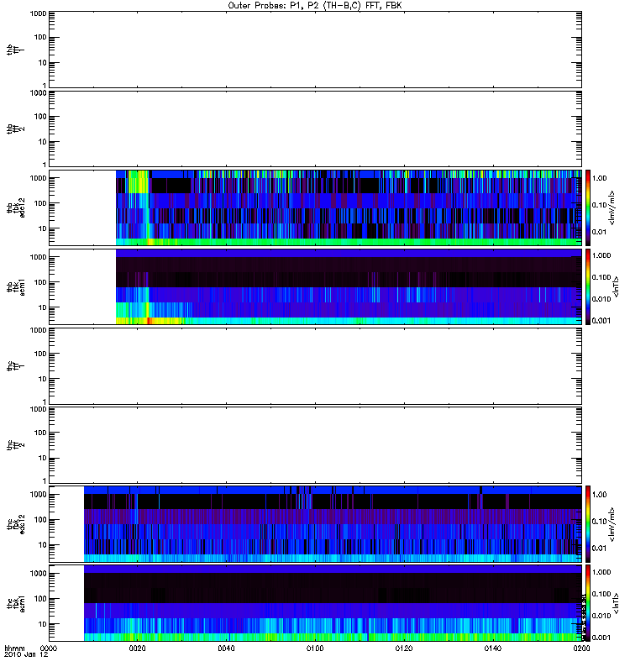Click the yellow-green burst near 0020 in thb edc12
The image size is (630, 672).
138,182
